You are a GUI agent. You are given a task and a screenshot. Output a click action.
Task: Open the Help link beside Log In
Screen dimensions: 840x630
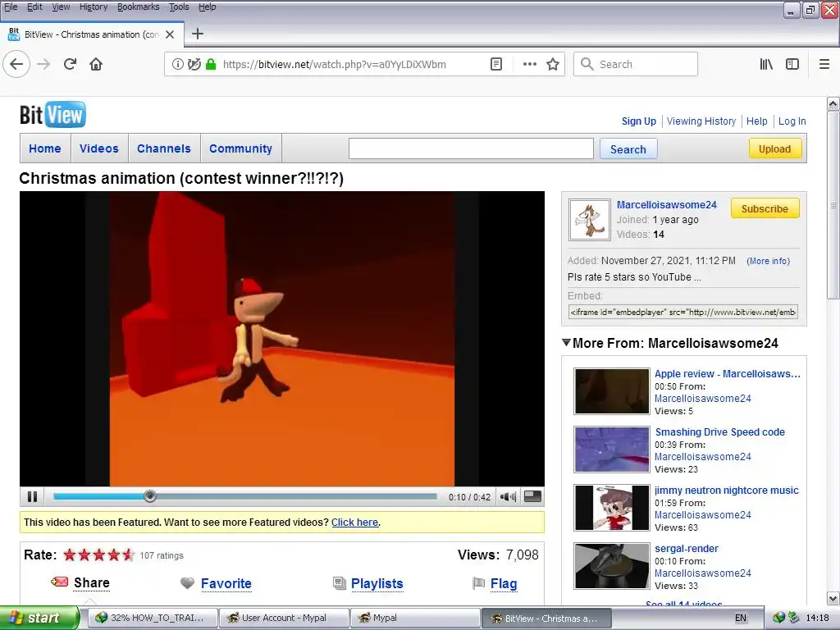coord(757,121)
